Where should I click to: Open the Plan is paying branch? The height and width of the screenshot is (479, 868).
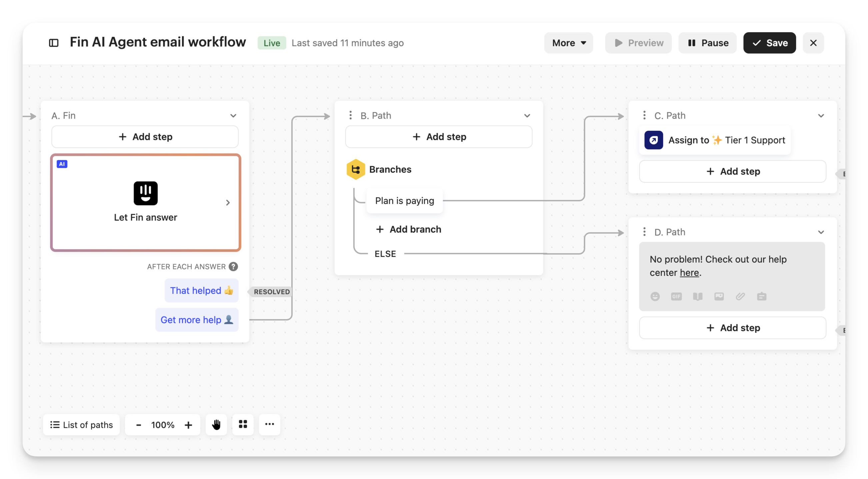405,201
